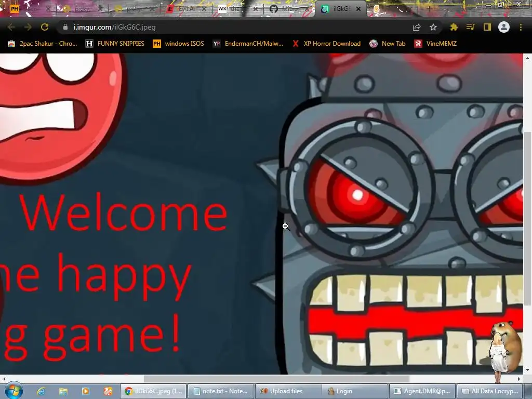Open the media control icon
Viewport: 532px width, 399px height.
pos(471,27)
